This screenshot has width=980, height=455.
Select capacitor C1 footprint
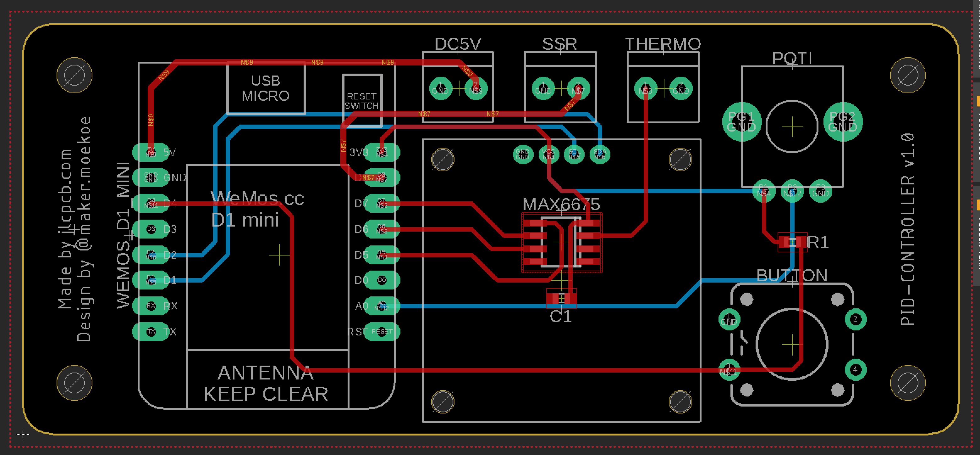561,299
